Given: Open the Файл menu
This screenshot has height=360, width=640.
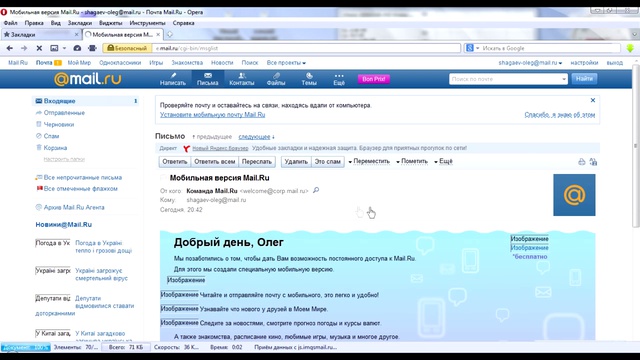Looking at the screenshot, I should coord(11,23).
